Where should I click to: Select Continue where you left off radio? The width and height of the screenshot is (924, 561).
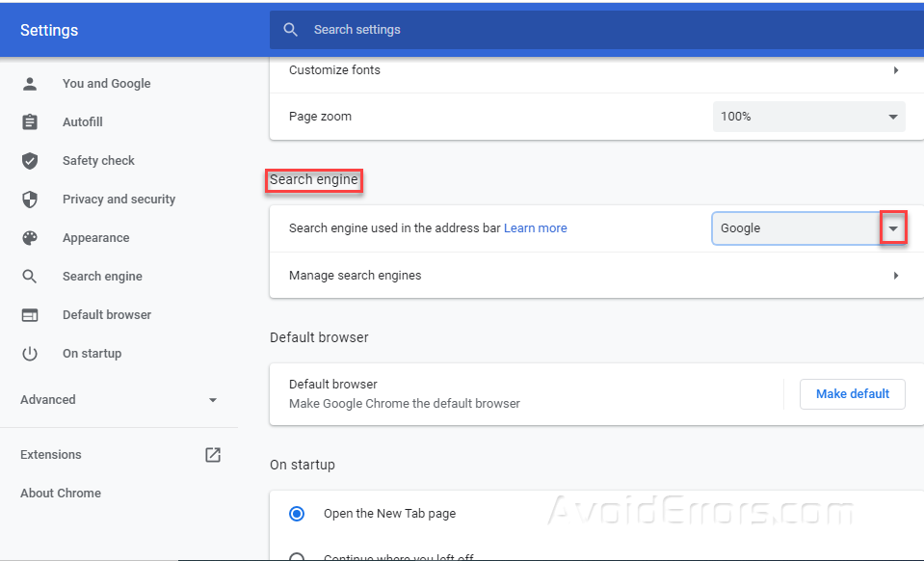tap(297, 557)
